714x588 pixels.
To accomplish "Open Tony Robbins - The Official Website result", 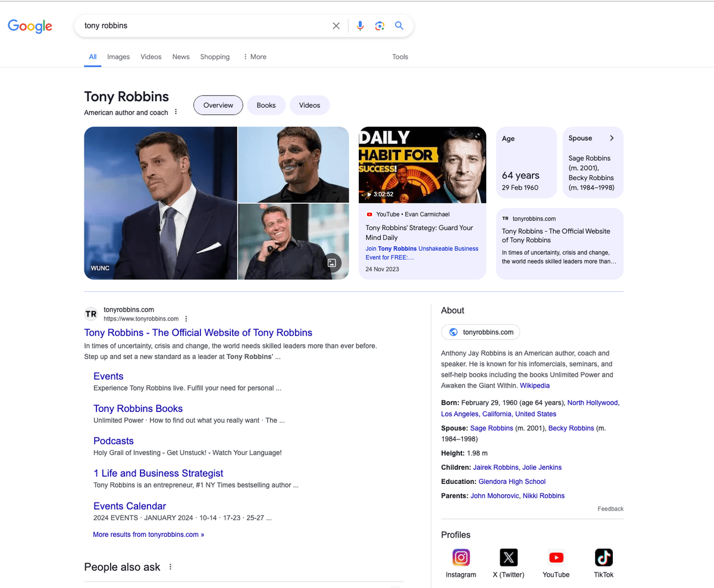I will tap(198, 333).
